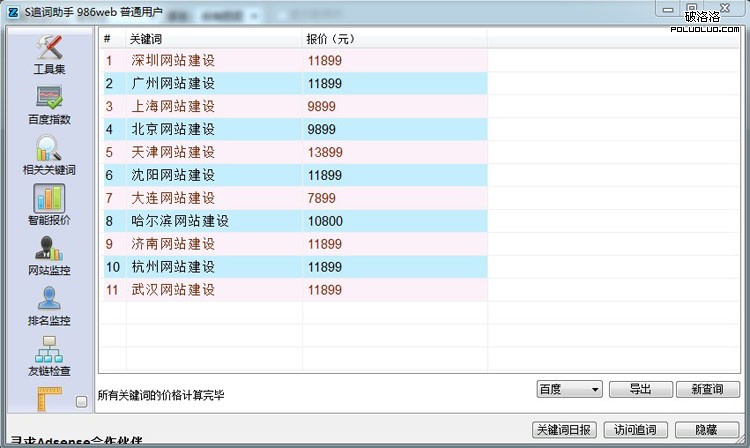750x448 pixels.
Task: Open the 百度 search engine dropdown
Action: 568,389
